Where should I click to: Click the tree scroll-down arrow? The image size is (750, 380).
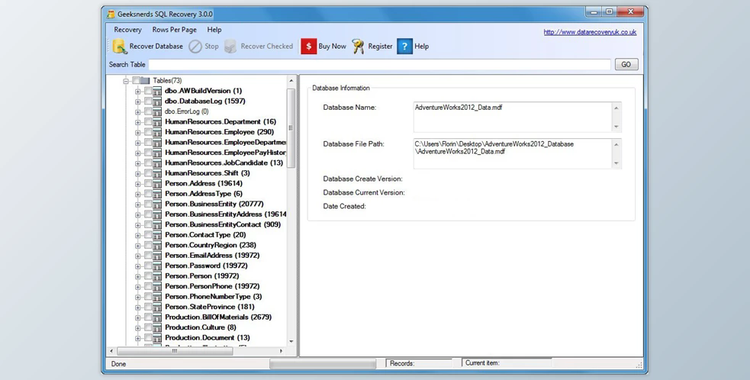[x=291, y=341]
